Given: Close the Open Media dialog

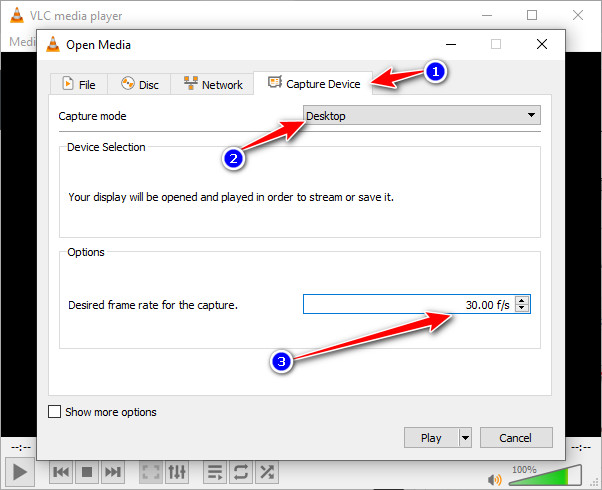Looking at the screenshot, I should (x=542, y=44).
